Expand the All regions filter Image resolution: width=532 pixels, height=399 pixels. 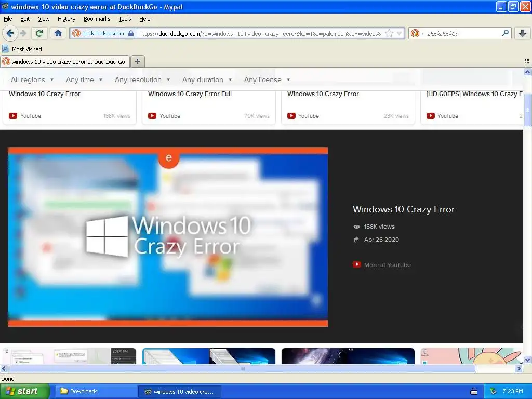coord(32,79)
